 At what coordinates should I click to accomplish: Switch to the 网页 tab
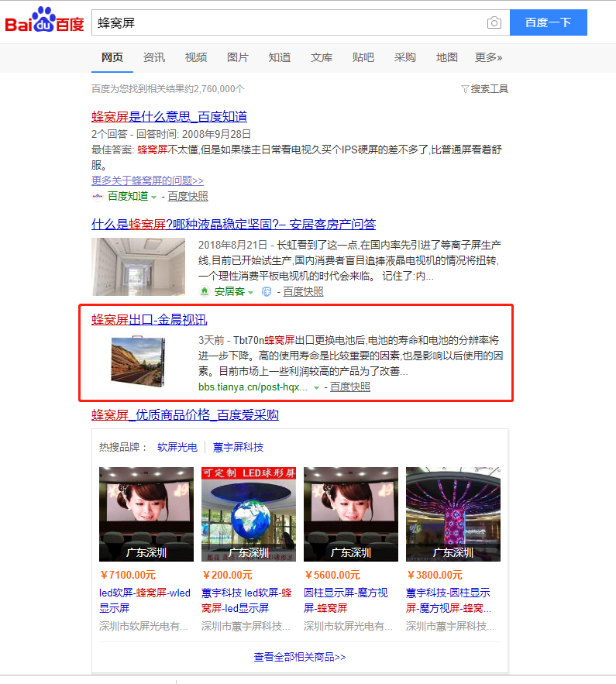[x=112, y=57]
